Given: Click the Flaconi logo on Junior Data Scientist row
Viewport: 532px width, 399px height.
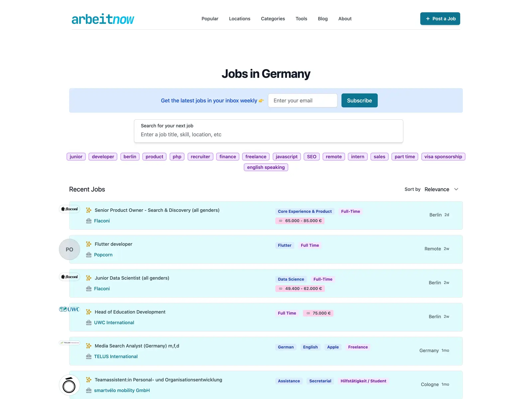Looking at the screenshot, I should (x=69, y=277).
